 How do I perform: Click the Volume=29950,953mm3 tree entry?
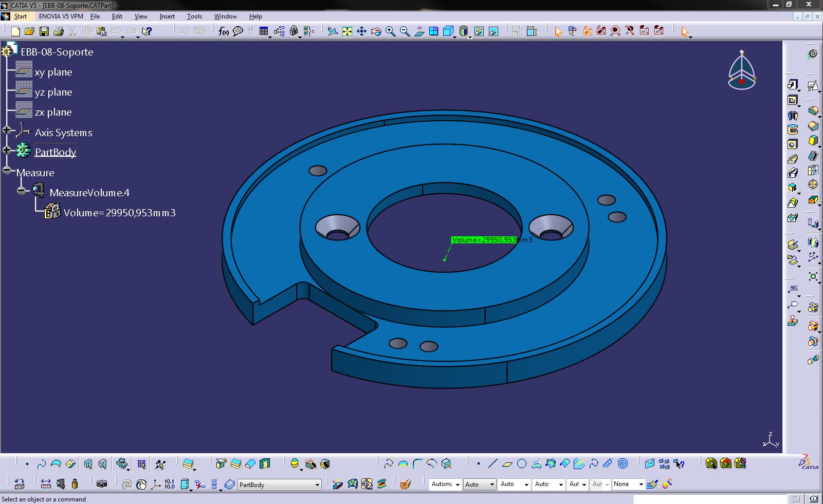pyautogui.click(x=120, y=213)
